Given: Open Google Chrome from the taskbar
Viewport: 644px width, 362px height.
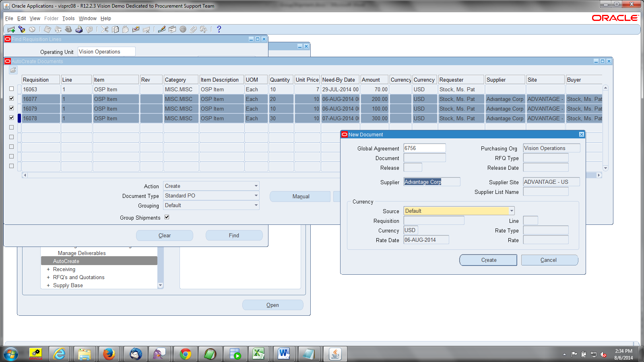Looking at the screenshot, I should coord(186,354).
